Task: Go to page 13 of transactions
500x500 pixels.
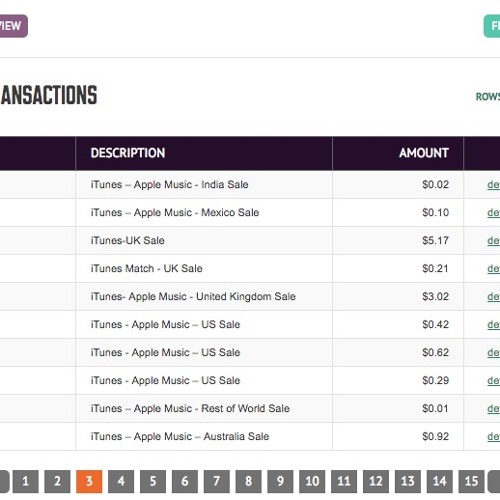Action: pyautogui.click(x=408, y=481)
